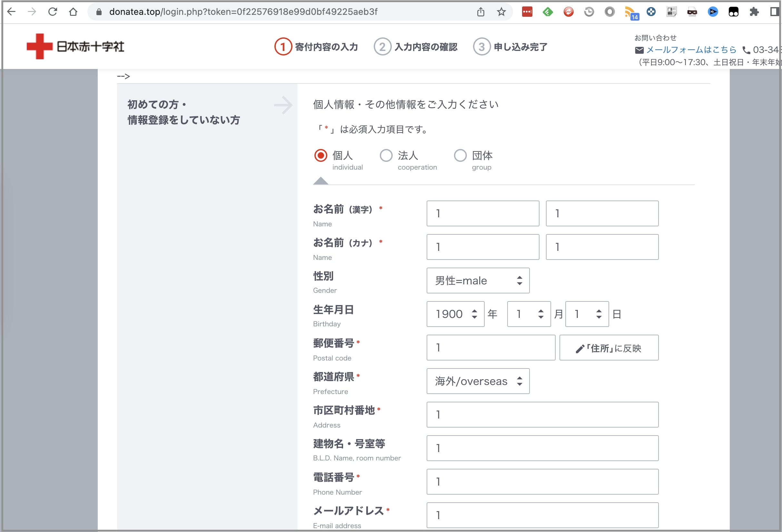Select the 個人 individual radio button

tap(320, 155)
